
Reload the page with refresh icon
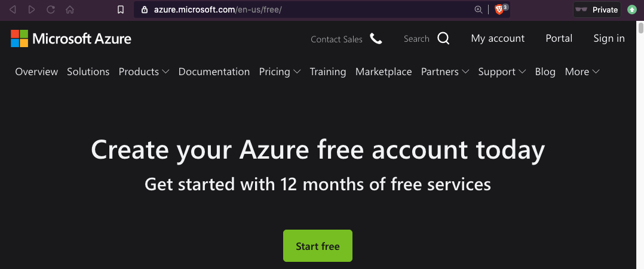click(x=51, y=10)
